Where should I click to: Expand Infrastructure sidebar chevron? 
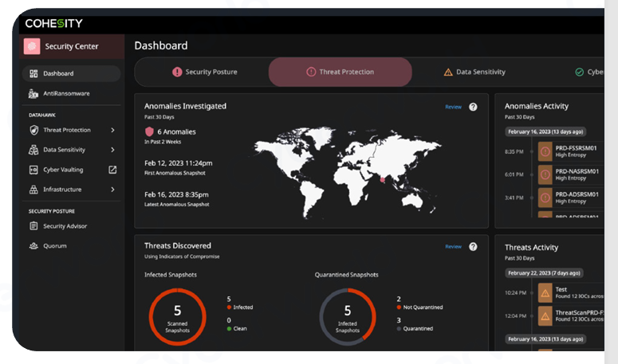click(112, 190)
